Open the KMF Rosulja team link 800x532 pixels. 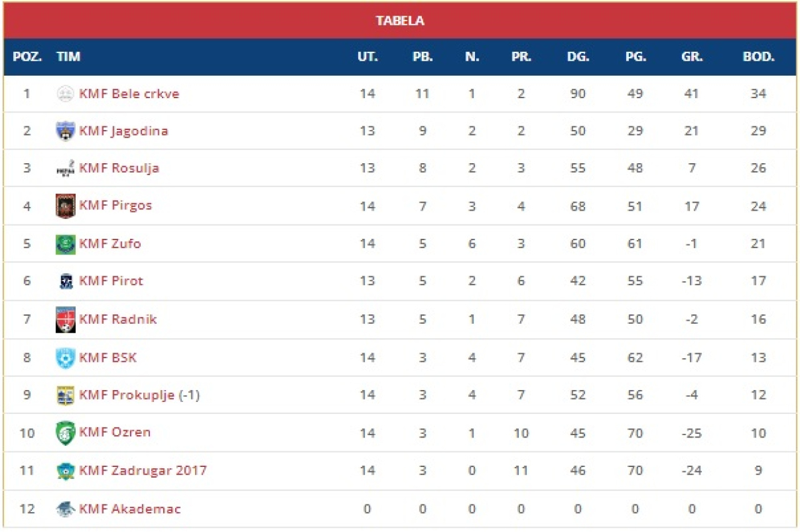tap(119, 168)
